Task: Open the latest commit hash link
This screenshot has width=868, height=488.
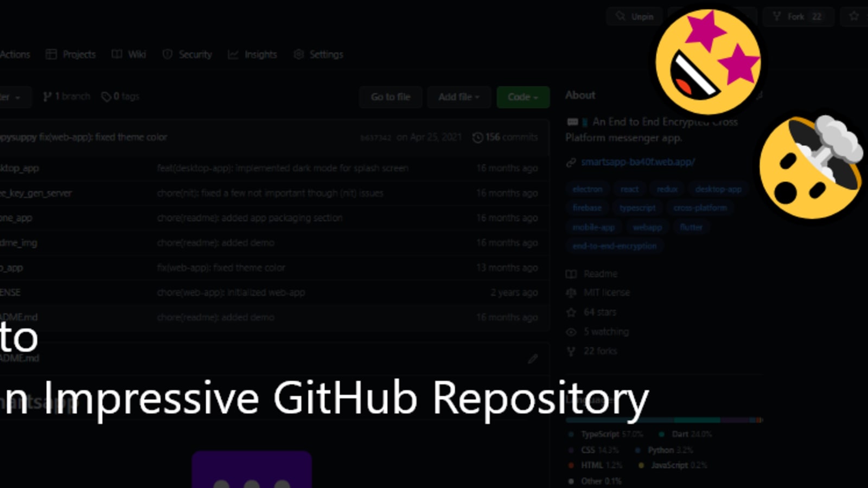Action: (375, 138)
